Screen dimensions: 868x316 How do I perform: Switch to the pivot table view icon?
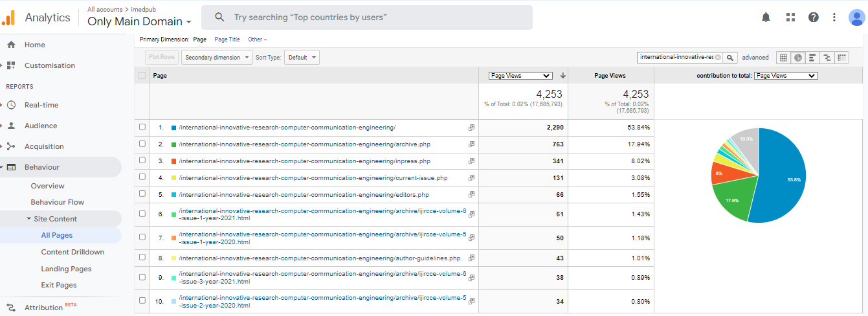pos(841,58)
